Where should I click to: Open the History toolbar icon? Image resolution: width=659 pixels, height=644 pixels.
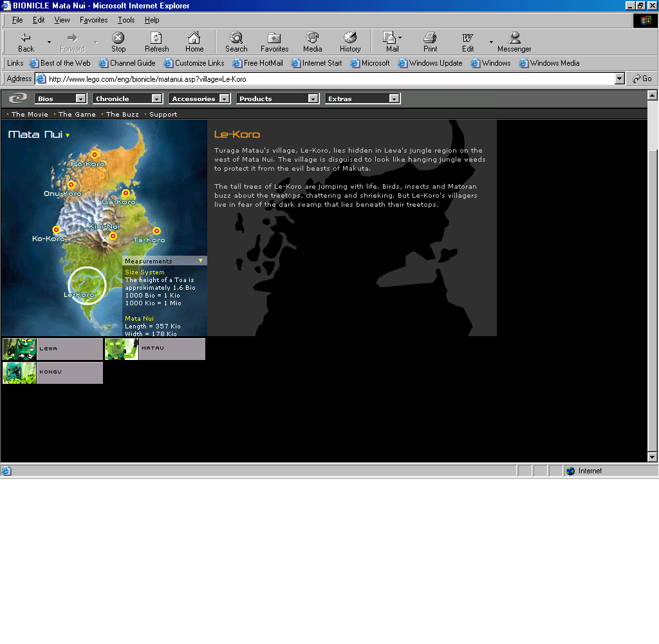click(x=350, y=38)
